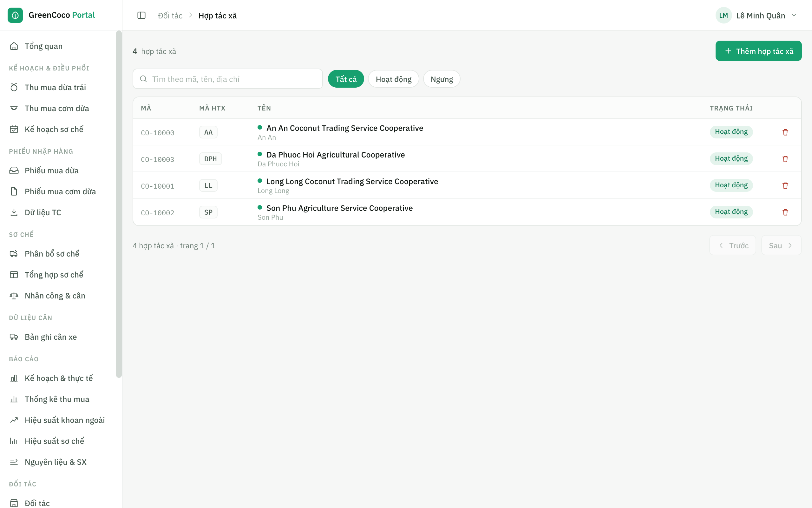Delete An An Coconut Trading cooperative

point(785,132)
